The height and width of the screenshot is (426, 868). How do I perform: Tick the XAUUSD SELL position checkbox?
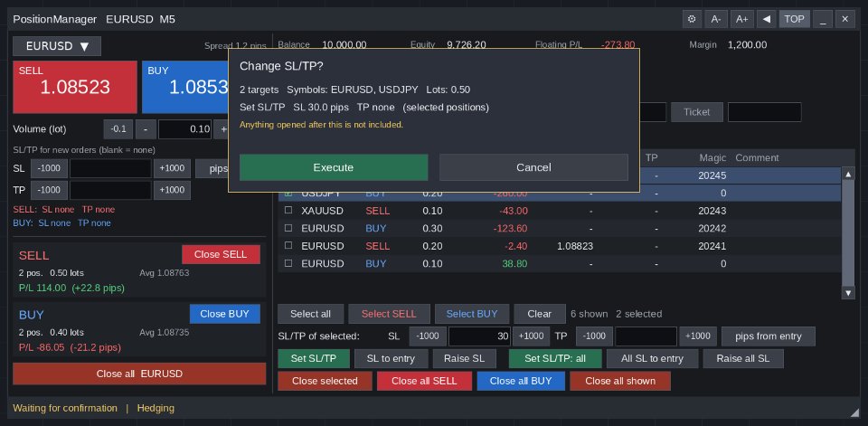[288, 211]
